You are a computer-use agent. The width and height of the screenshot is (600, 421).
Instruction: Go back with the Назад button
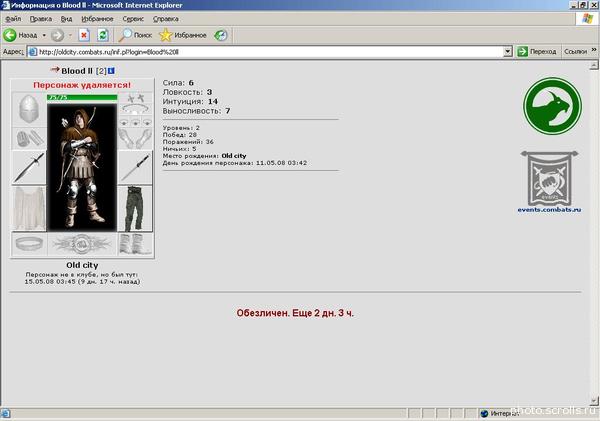click(x=21, y=35)
